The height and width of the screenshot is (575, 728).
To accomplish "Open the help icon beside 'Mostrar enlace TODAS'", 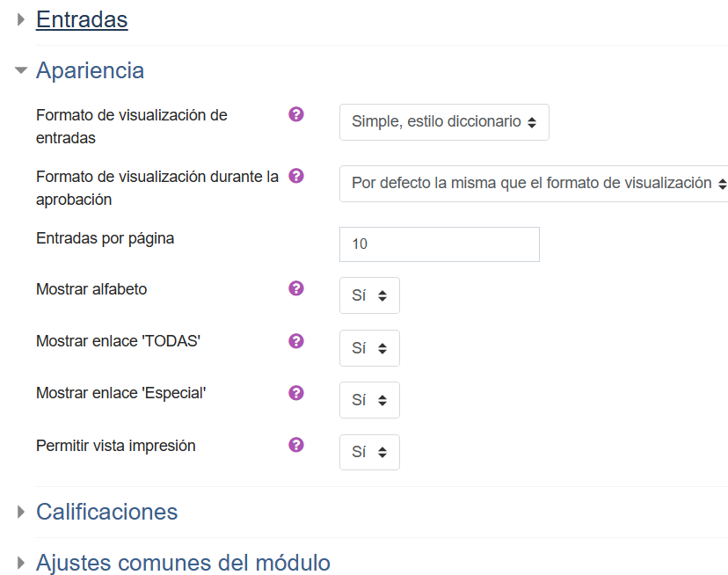I will [296, 340].
